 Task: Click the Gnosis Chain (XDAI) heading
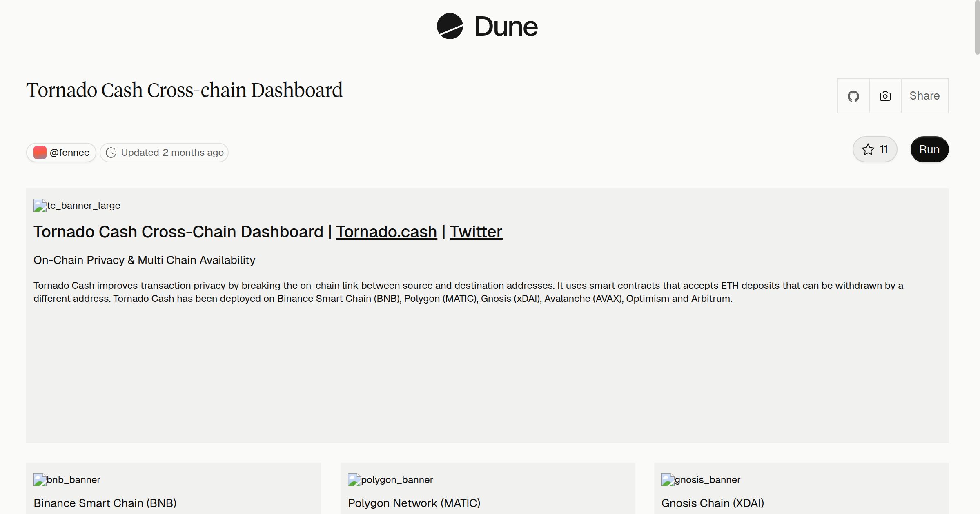[713, 503]
